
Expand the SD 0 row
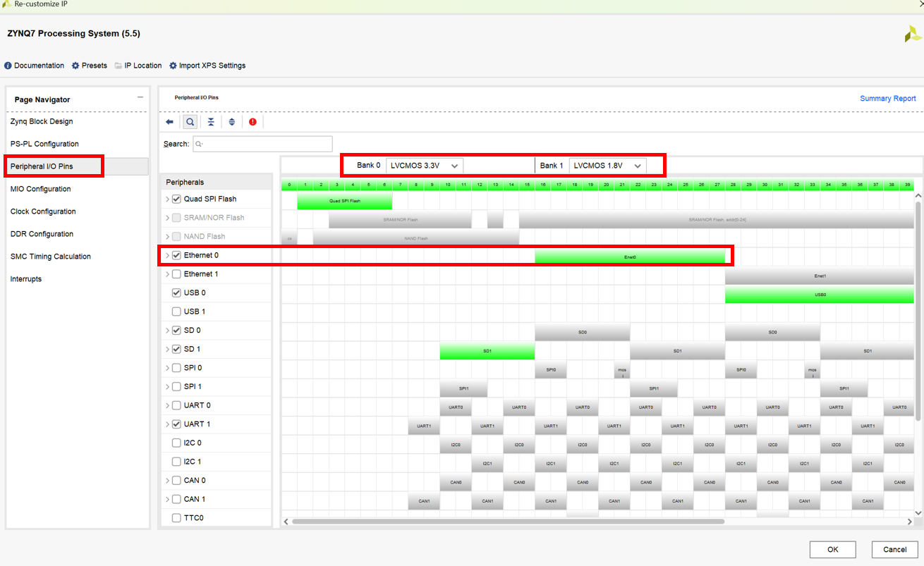(x=167, y=331)
